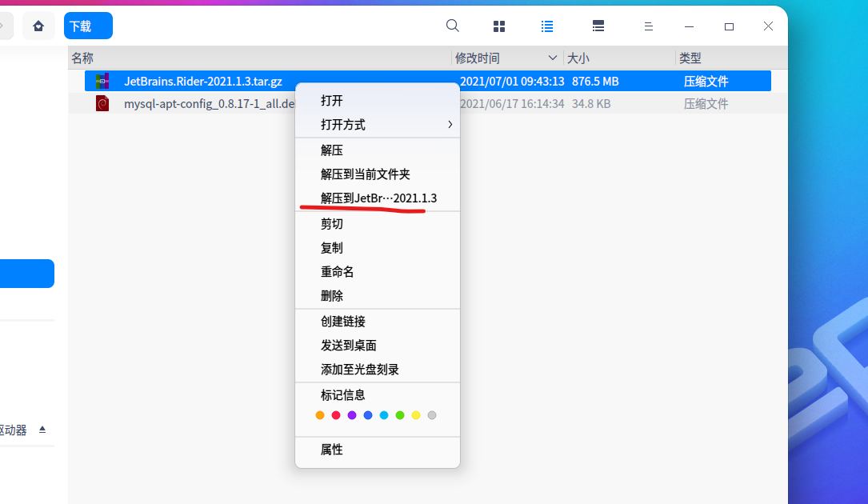Sort files by the 名称 column
The image size is (868, 504).
click(x=84, y=58)
